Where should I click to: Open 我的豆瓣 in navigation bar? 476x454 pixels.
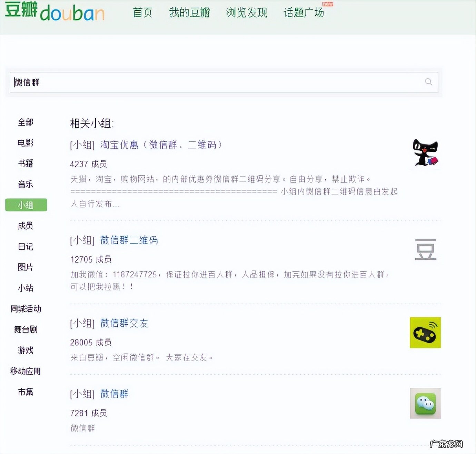point(190,13)
